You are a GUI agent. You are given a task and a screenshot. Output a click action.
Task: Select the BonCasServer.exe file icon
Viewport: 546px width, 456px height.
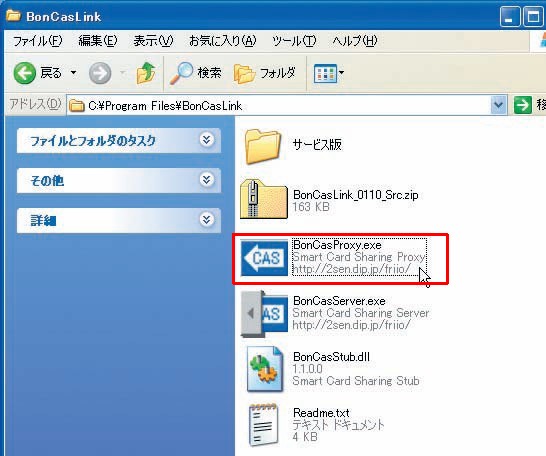click(x=265, y=314)
